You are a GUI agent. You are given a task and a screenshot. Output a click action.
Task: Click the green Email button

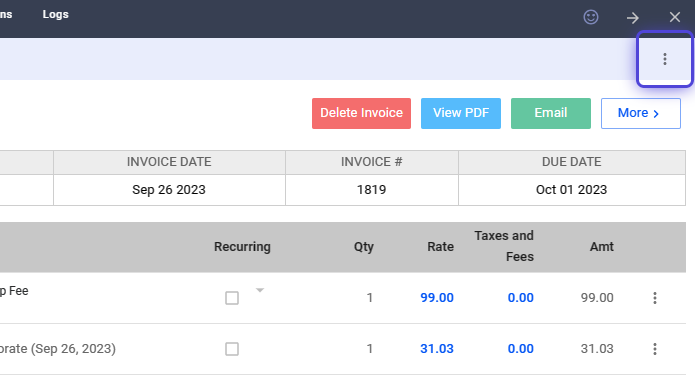(x=551, y=113)
